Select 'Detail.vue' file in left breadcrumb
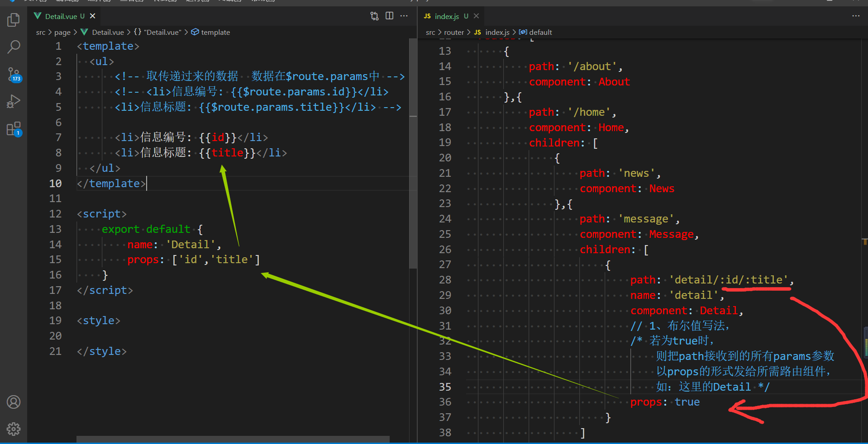 [x=108, y=32]
